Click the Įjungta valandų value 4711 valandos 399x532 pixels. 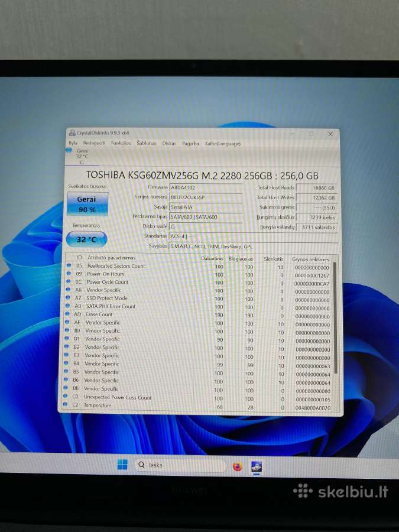(317, 228)
